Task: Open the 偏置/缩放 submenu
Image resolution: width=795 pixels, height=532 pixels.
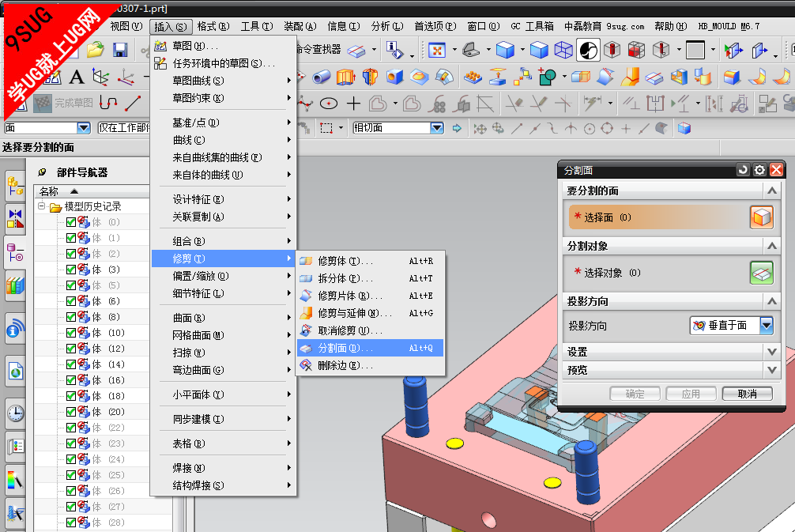Action: (x=223, y=276)
